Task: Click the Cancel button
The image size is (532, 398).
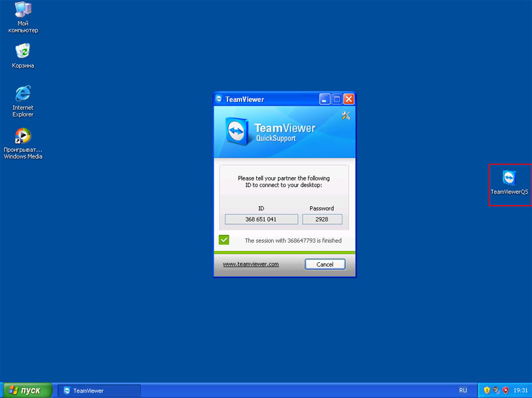Action: pos(325,264)
